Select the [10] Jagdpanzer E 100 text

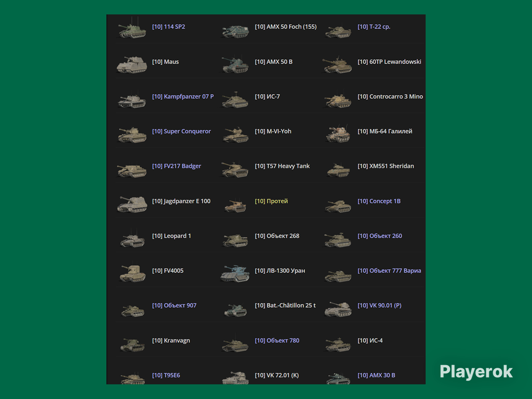click(x=181, y=201)
